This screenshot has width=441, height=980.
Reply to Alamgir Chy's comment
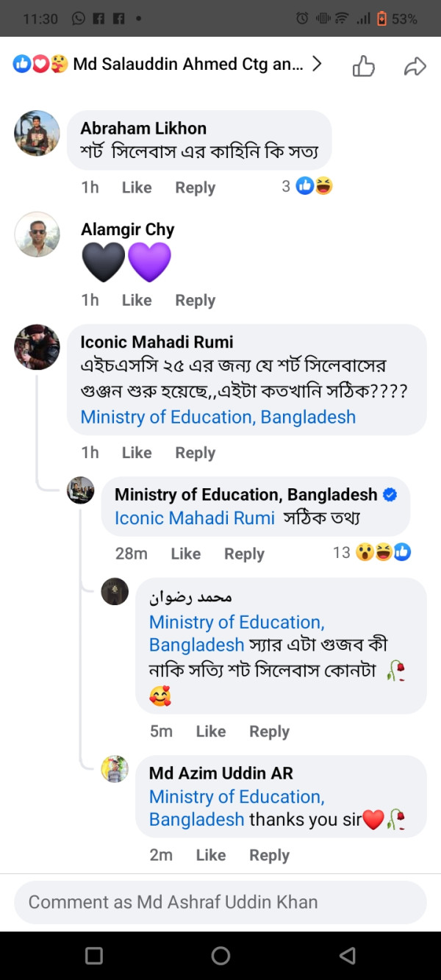195,300
